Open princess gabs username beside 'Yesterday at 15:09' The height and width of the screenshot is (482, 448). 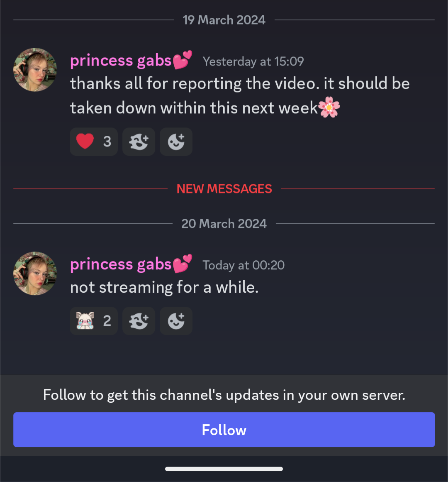pyautogui.click(x=121, y=61)
